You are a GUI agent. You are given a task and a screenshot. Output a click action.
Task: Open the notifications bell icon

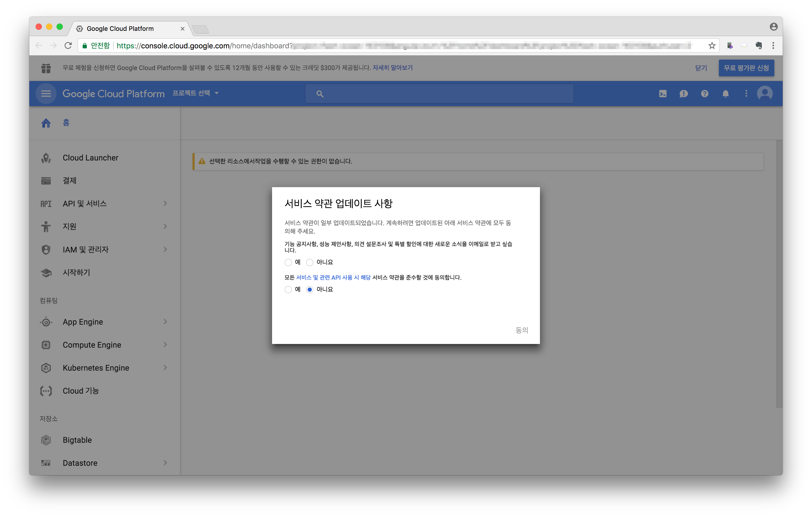(x=725, y=94)
